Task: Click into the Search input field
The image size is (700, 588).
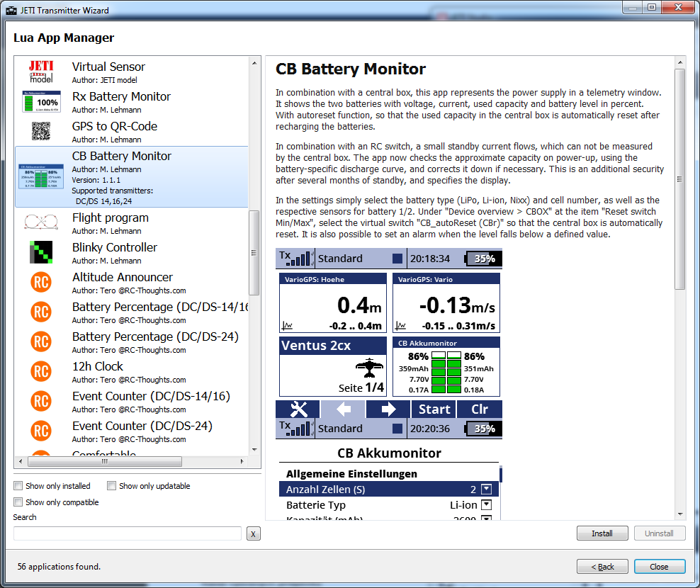Action: [x=128, y=533]
